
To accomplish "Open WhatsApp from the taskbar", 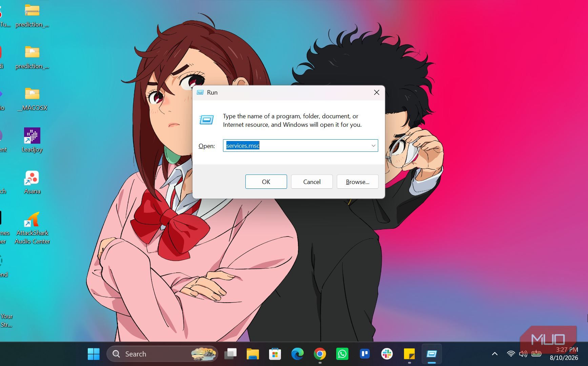I will tap(342, 354).
